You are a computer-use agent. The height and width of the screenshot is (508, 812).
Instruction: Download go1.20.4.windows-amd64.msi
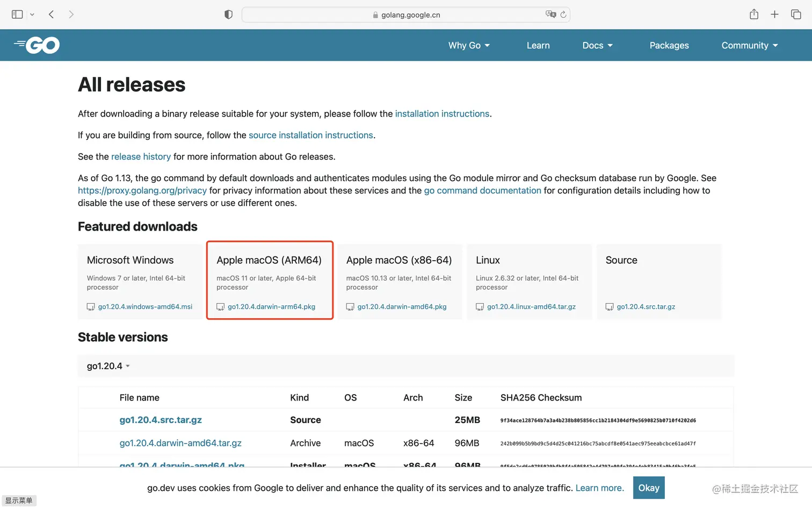(x=145, y=307)
